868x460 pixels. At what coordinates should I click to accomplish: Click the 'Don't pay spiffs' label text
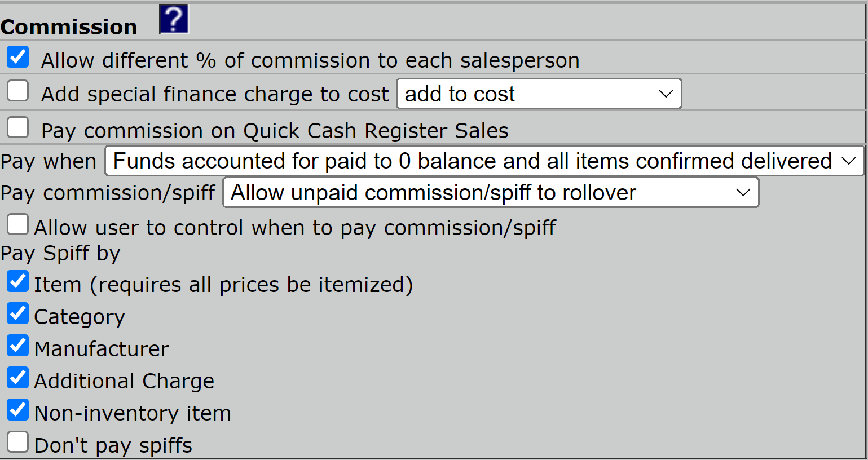pyautogui.click(x=113, y=445)
